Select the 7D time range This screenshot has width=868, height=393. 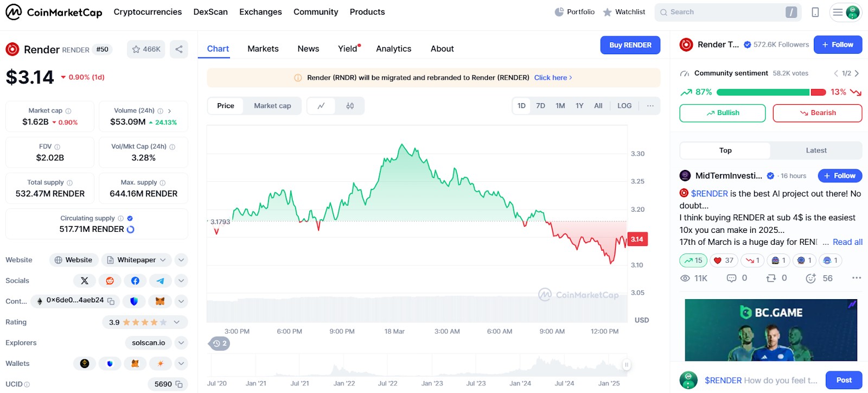pos(540,106)
